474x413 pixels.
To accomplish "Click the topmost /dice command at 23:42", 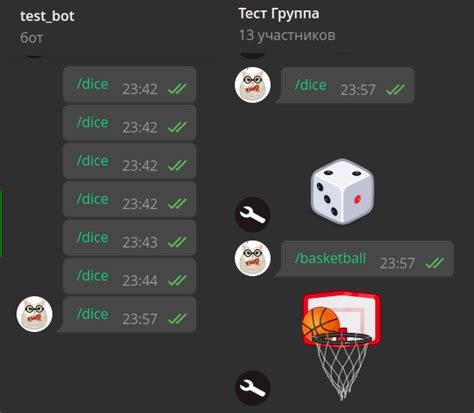I will point(92,84).
